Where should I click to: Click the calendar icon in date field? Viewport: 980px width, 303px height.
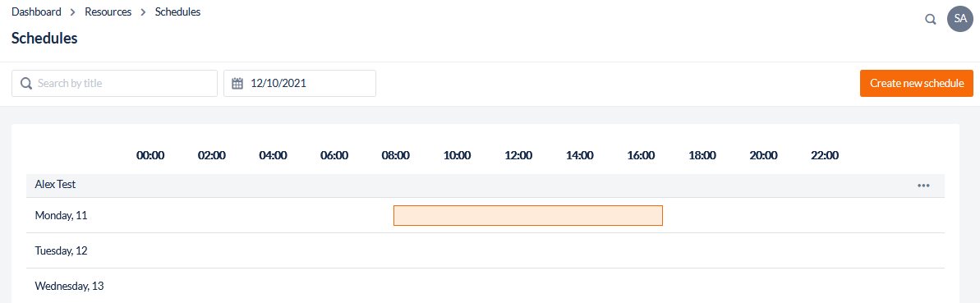[237, 83]
